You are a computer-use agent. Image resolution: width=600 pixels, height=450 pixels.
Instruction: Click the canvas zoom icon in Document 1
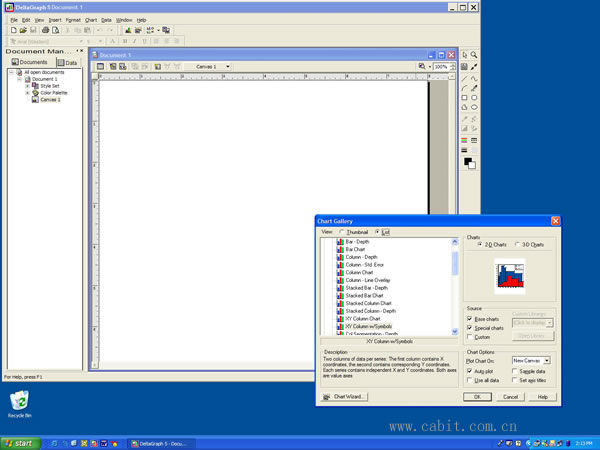coord(422,67)
